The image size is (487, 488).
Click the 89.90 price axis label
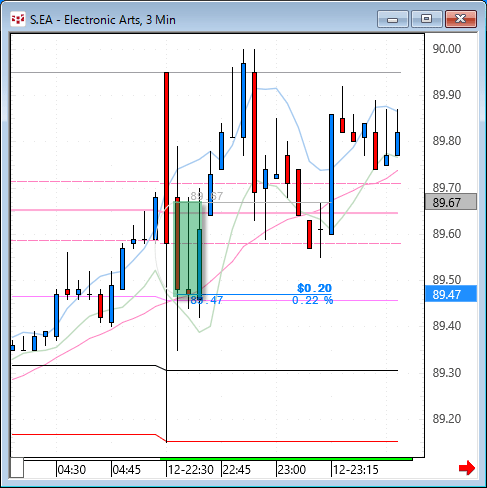click(447, 95)
